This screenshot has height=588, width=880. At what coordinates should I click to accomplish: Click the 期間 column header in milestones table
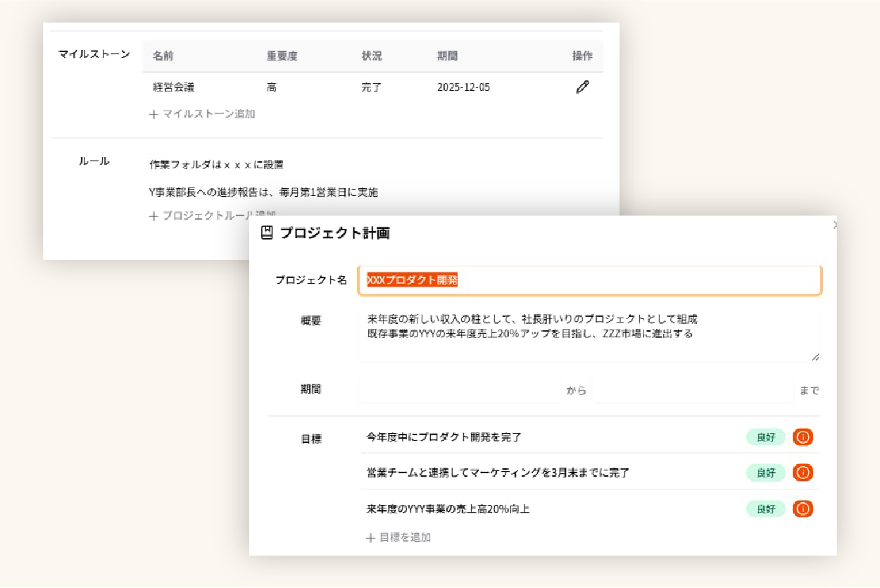tap(447, 56)
